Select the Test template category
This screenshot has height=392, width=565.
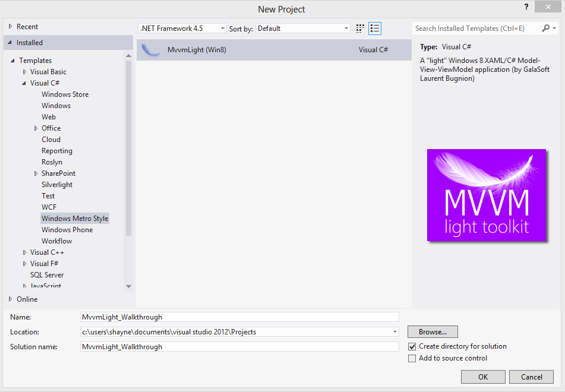coord(48,196)
